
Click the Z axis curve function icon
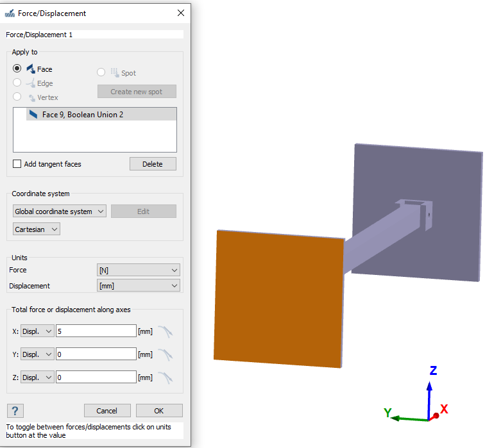(x=166, y=378)
